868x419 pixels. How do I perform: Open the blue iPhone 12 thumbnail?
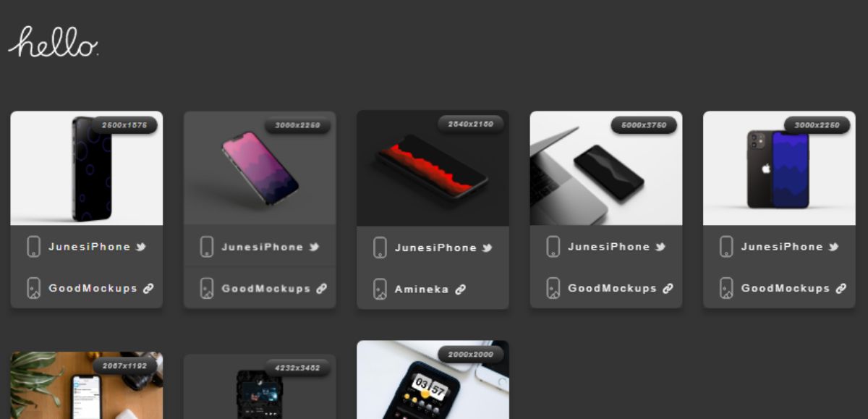pos(779,168)
